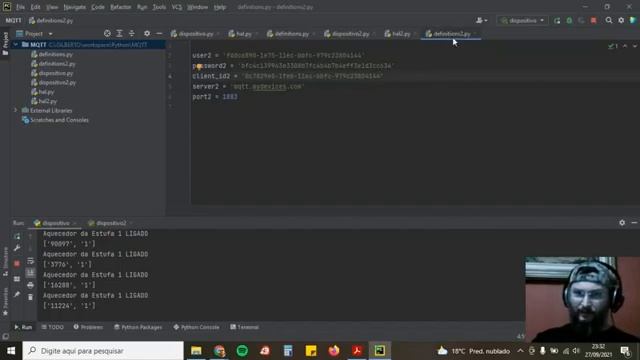
Task: Open the Windows Start menu
Action: (11, 351)
